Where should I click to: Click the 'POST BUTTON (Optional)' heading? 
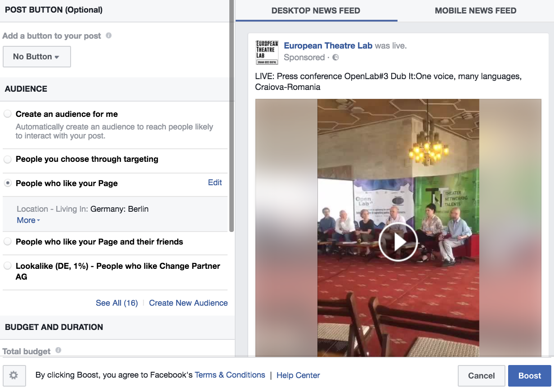pos(54,10)
